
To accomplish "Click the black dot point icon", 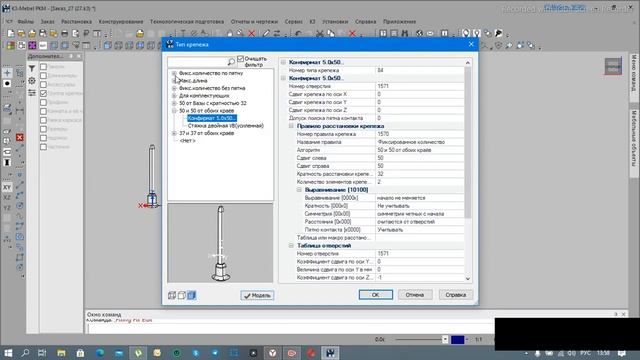I will 7,83.
